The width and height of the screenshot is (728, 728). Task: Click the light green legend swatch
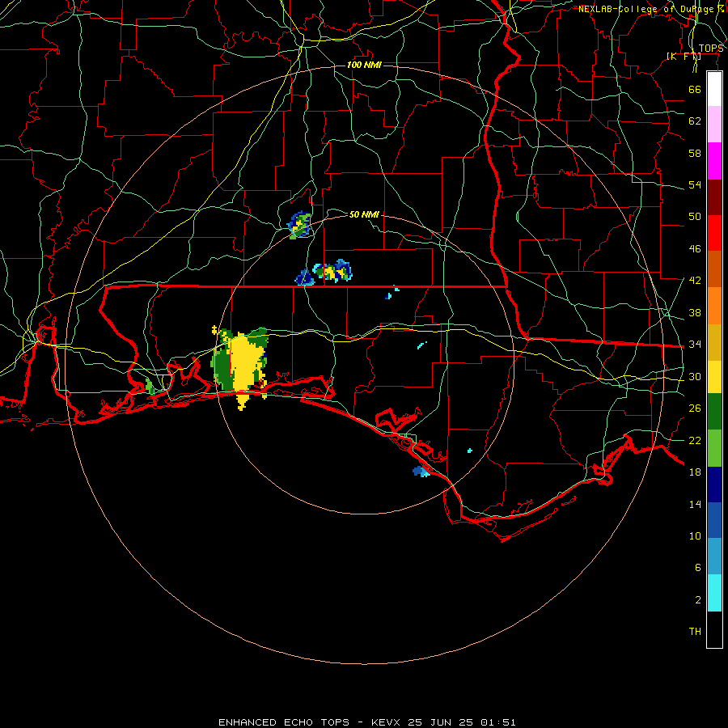pyautogui.click(x=714, y=448)
